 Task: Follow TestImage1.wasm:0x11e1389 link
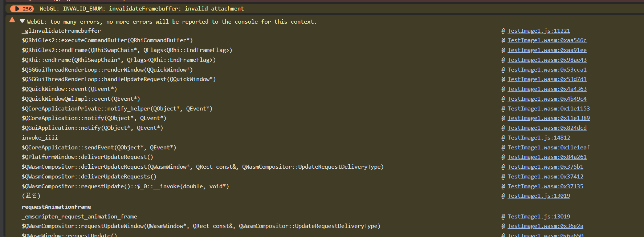coord(549,118)
